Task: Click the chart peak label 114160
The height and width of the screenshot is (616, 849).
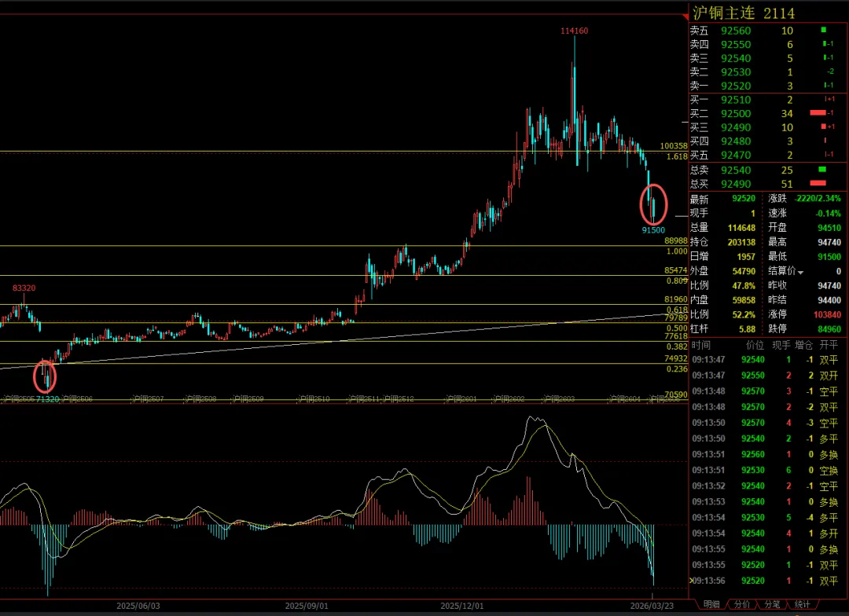Action: (574, 31)
